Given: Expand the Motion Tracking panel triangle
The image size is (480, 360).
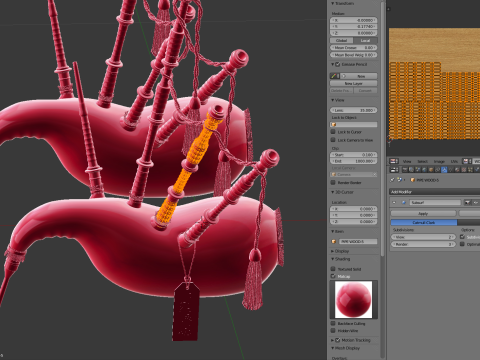Looking at the screenshot, I should click(x=332, y=340).
